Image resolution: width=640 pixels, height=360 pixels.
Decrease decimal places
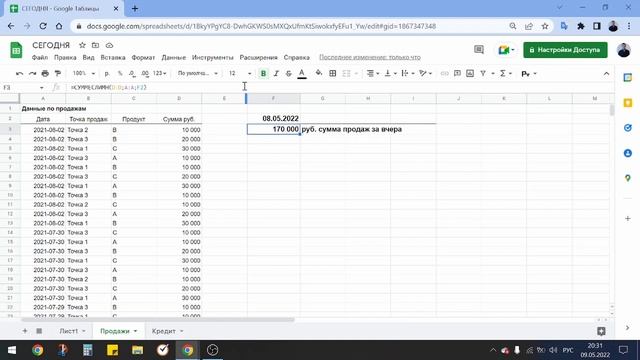[x=132, y=73]
